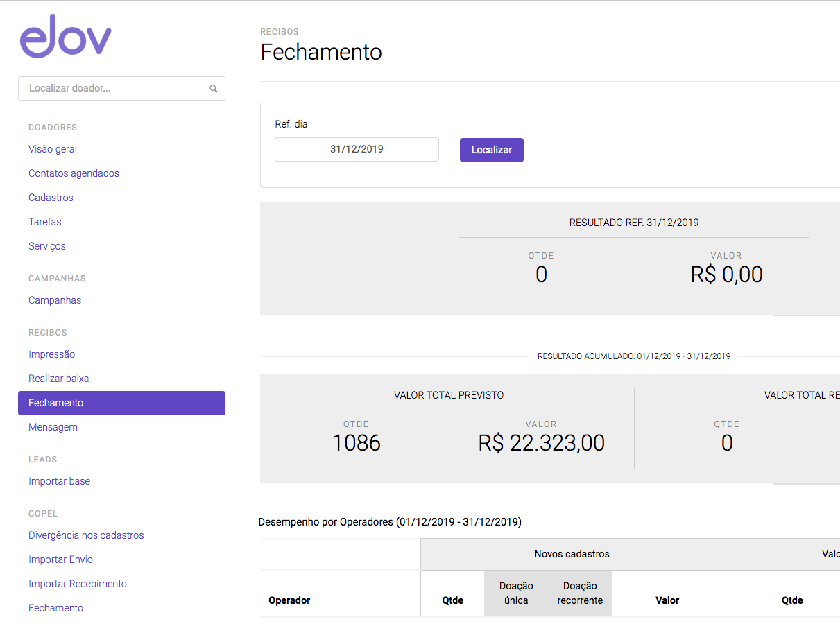The width and height of the screenshot is (840, 642).
Task: Open the Campanhas link in the sidebar
Action: pos(55,300)
